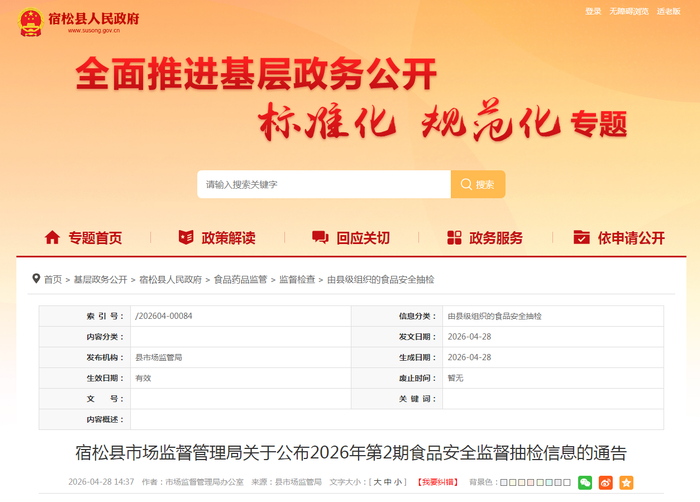
Task: Open the 专题首页 nav tab
Action: (x=95, y=238)
